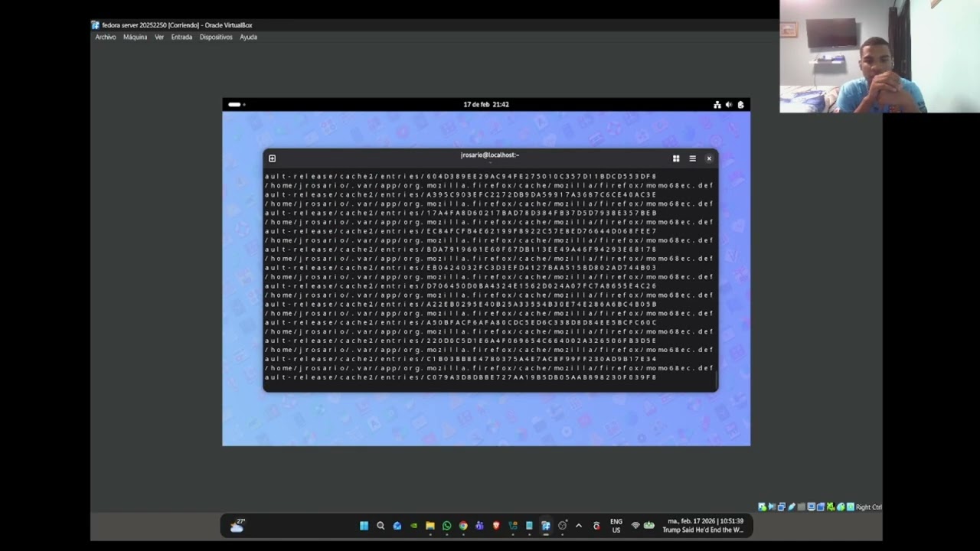The height and width of the screenshot is (551, 980).
Task: Click the VirtualBox hard disk activity indicator
Action: (763, 507)
